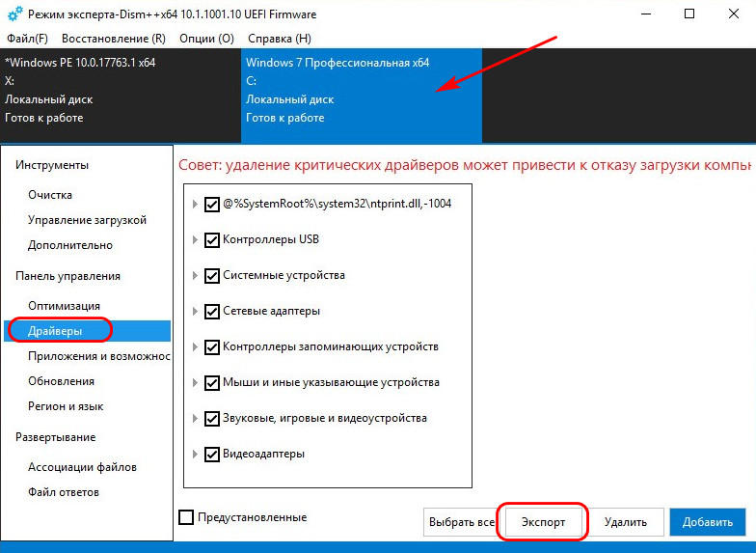The height and width of the screenshot is (553, 756).
Task: Click the Сетевые адаптеры label
Action: coord(272,311)
